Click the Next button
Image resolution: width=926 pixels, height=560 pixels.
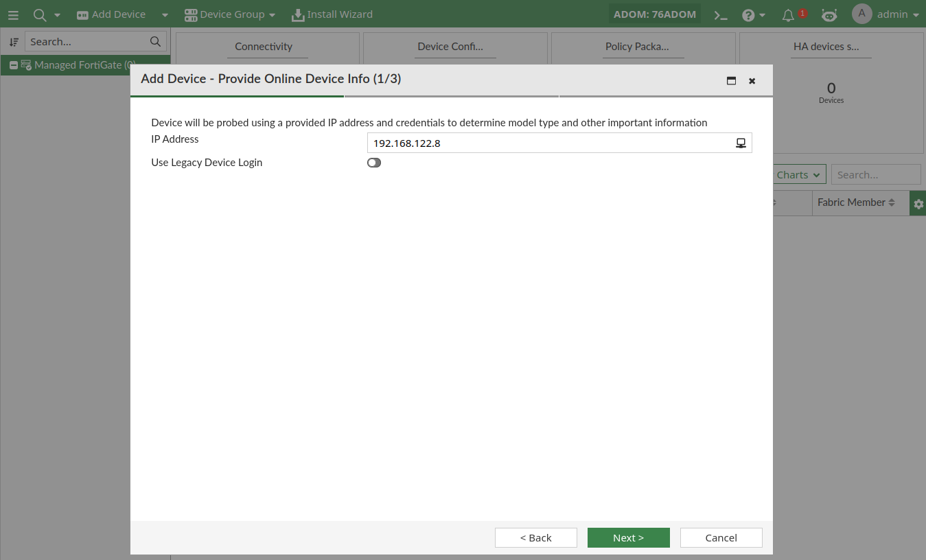point(629,537)
